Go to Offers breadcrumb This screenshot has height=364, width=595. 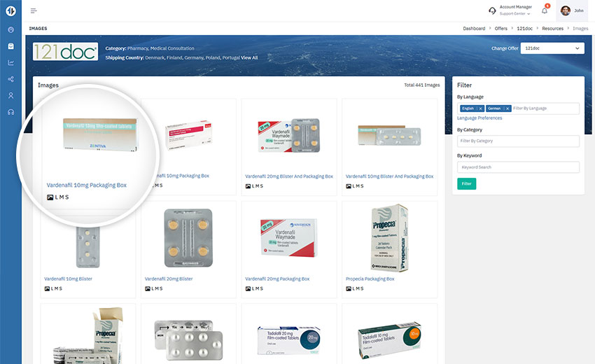click(x=501, y=29)
